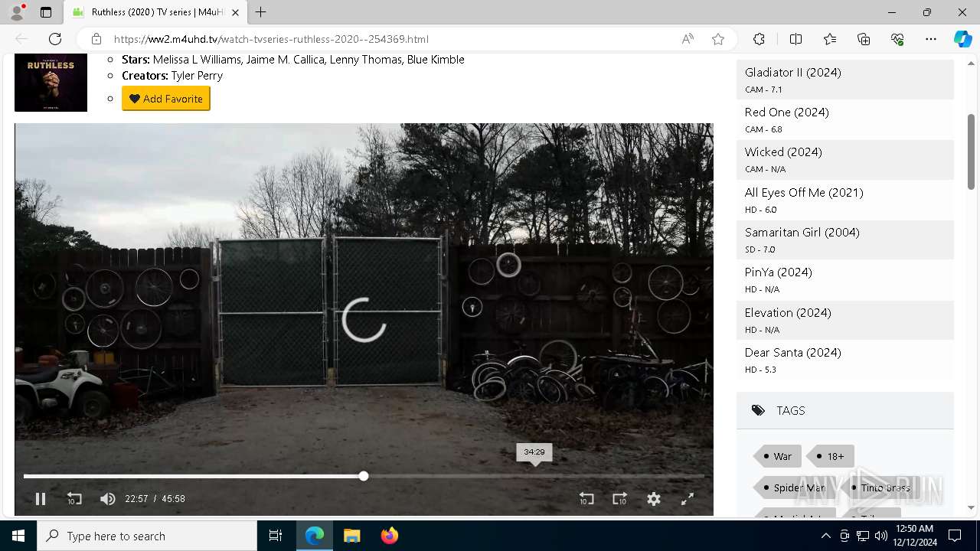
Task: Rewind 10 seconds button beside pause
Action: pyautogui.click(x=74, y=499)
